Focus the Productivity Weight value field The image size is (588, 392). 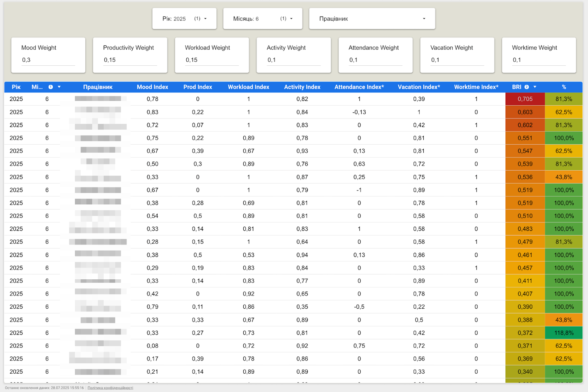(x=130, y=60)
